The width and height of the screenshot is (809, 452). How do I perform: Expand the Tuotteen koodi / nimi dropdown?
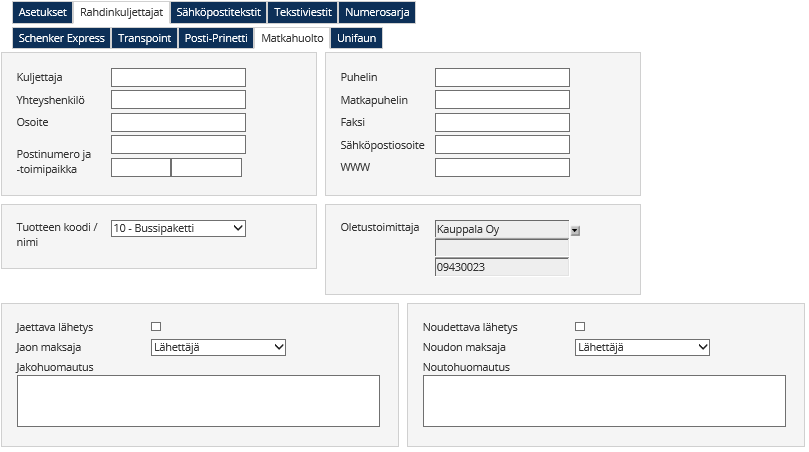[x=178, y=228]
